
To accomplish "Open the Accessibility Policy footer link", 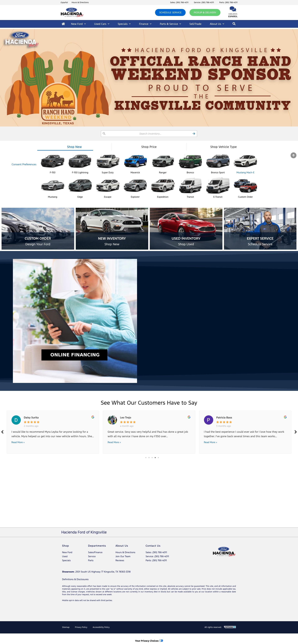I will pos(101,627).
